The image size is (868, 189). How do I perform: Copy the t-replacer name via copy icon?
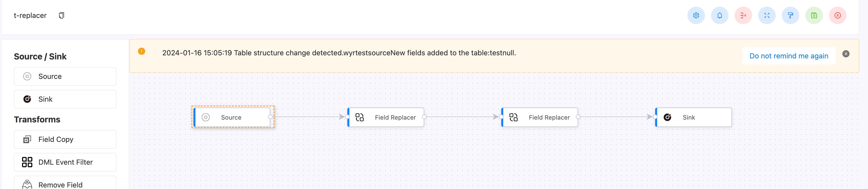coord(61,15)
